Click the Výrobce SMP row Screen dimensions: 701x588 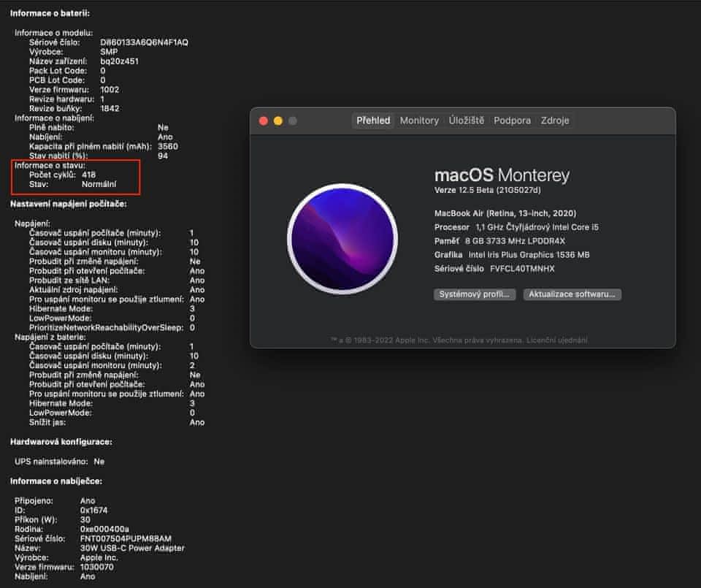[x=73, y=52]
